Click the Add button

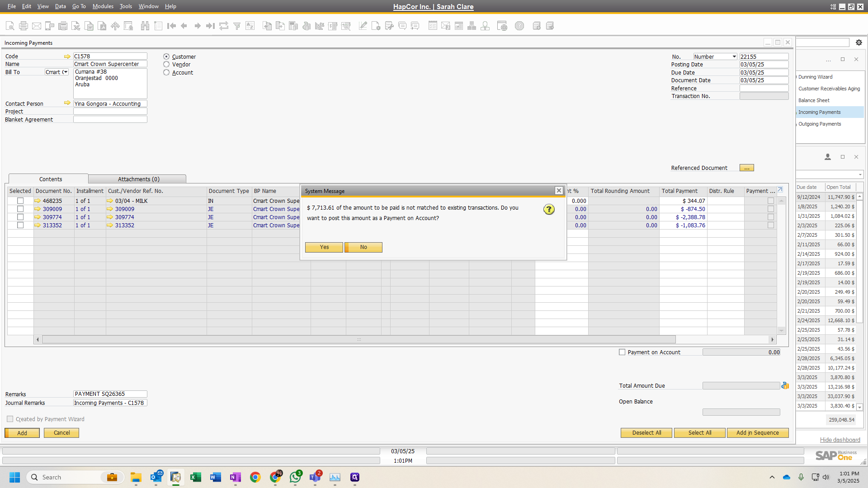[x=22, y=433]
